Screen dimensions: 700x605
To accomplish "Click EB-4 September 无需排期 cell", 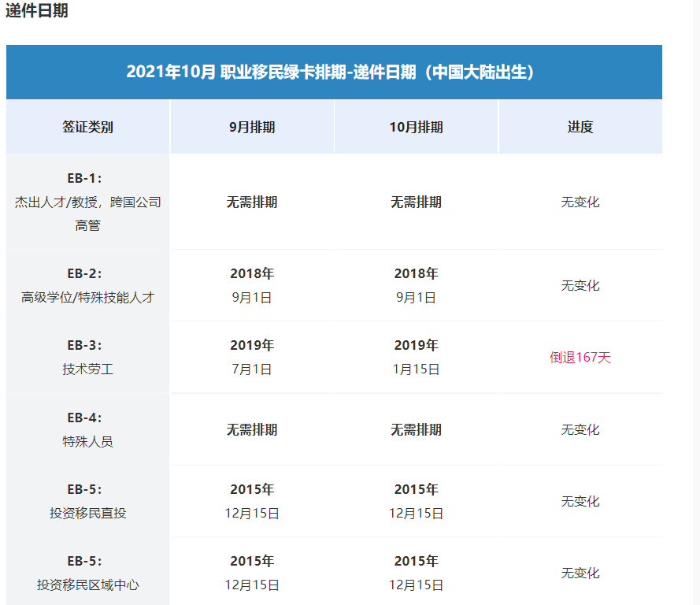I will click(252, 429).
